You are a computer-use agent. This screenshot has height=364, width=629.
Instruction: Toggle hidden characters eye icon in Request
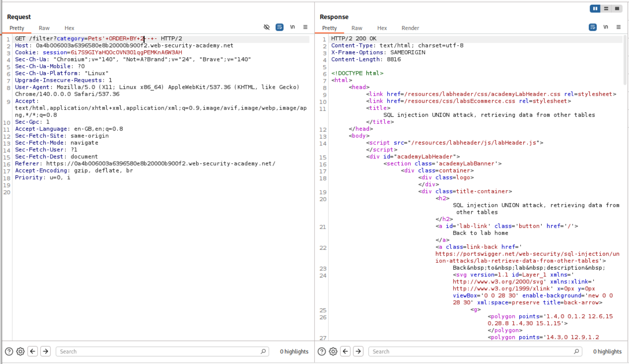pyautogui.click(x=266, y=27)
